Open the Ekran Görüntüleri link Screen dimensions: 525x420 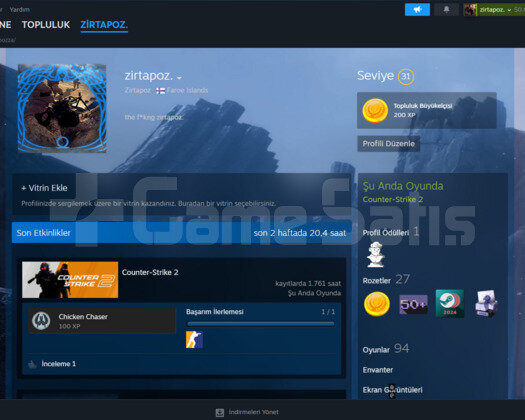(x=392, y=390)
